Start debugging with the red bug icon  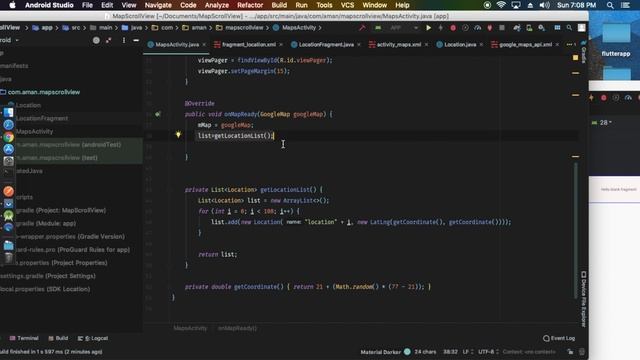(453, 28)
